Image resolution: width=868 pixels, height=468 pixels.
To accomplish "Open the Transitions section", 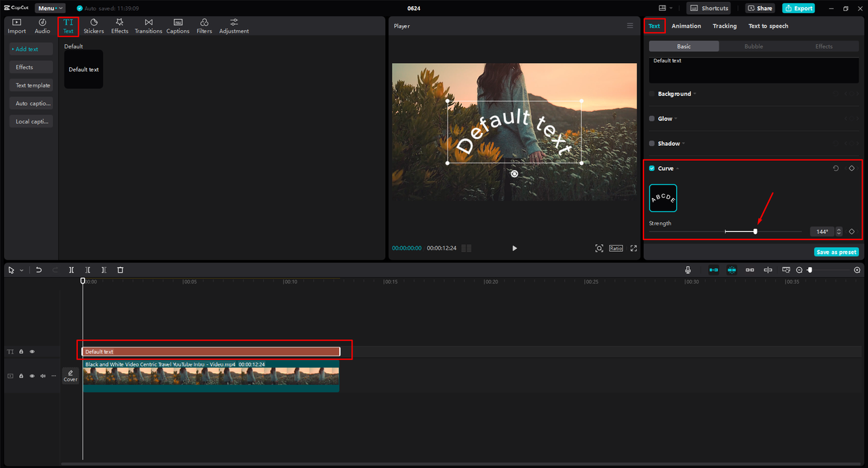I will tap(149, 26).
